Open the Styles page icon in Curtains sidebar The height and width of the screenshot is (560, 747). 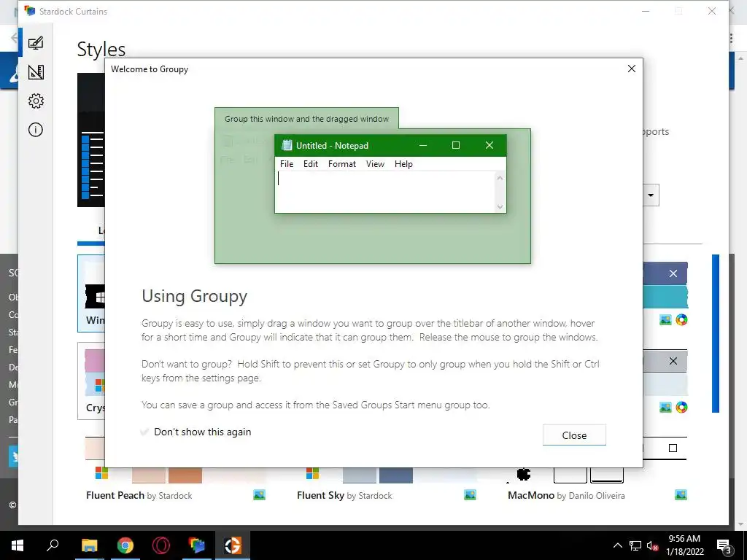tap(36, 43)
